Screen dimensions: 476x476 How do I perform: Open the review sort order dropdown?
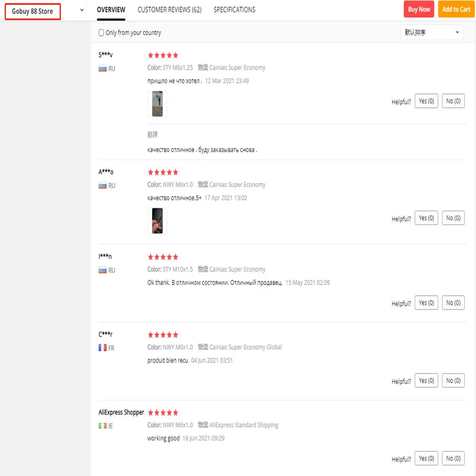tap(431, 32)
